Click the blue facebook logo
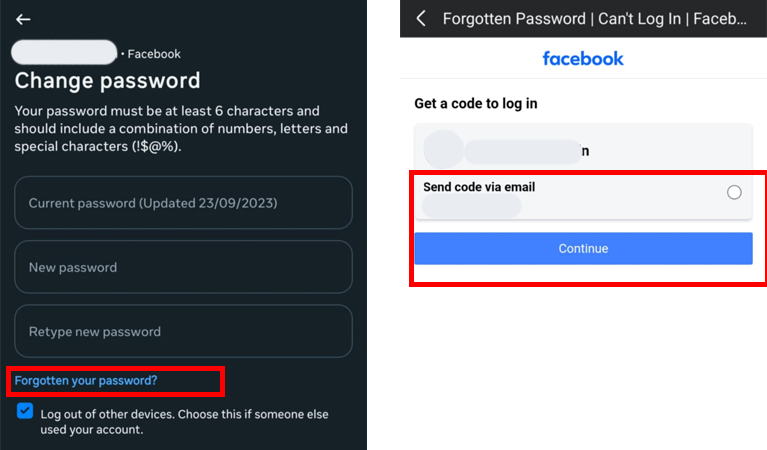The width and height of the screenshot is (767, 450). pos(583,59)
